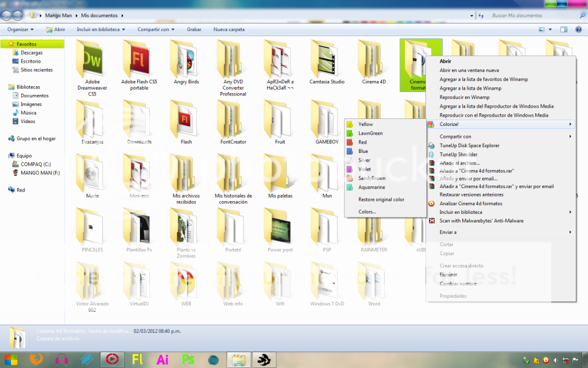Open Adobe Illustrator taskbar icon
Screen dimensions: 588x368
[x=163, y=359]
